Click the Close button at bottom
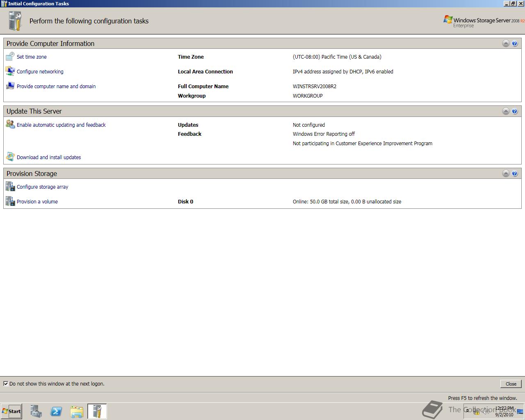Screen dimensions: 525x420 pos(511,384)
